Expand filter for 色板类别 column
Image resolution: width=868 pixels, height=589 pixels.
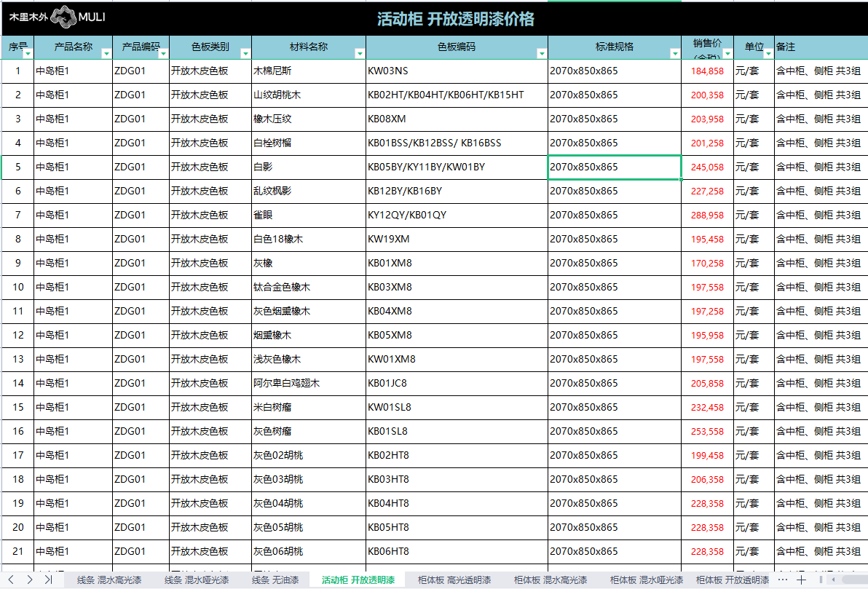pos(245,53)
